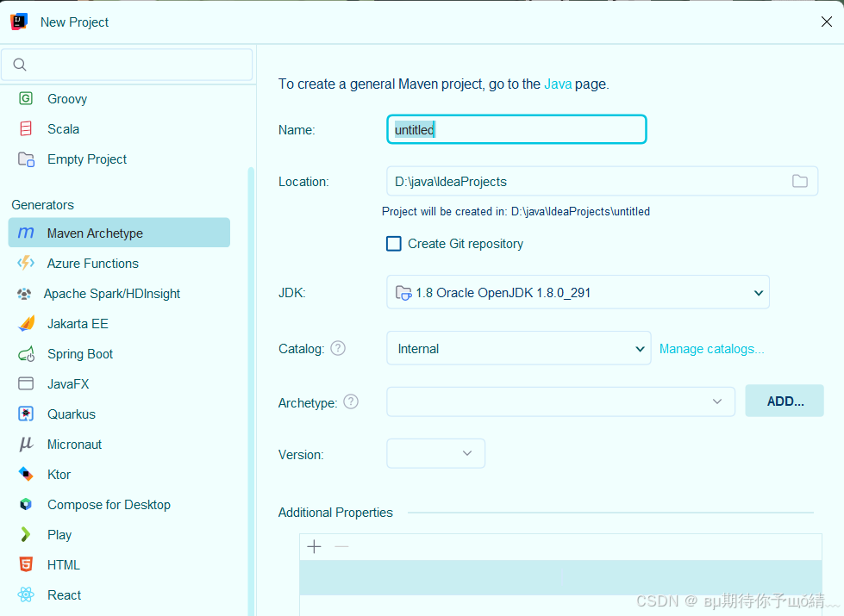This screenshot has height=616, width=844.
Task: Click the sidebar vertical scrollbar
Action: pos(250,390)
